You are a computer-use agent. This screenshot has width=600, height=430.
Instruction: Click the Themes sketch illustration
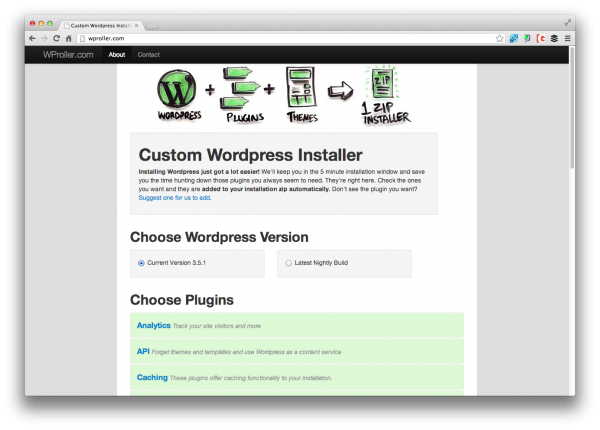[302, 94]
